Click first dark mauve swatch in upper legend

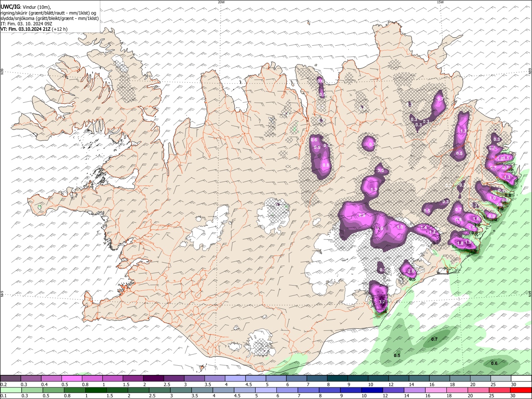[10, 378]
